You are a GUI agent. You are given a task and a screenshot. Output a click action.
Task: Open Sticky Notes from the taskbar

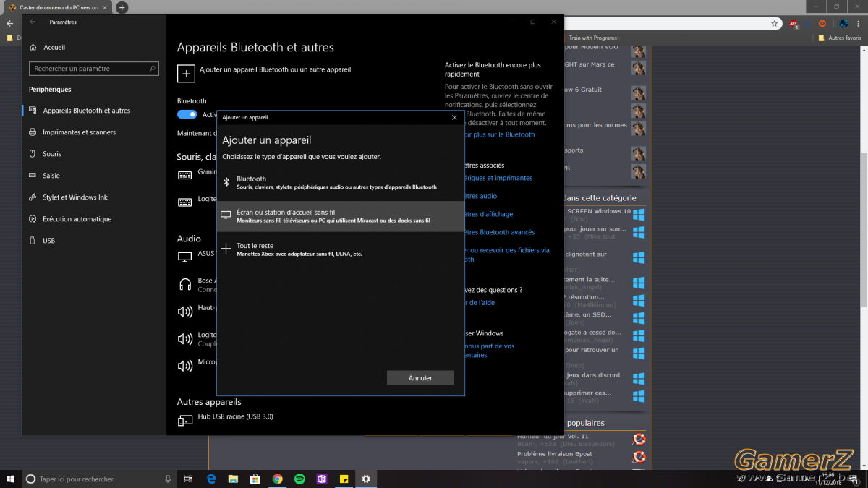click(344, 479)
